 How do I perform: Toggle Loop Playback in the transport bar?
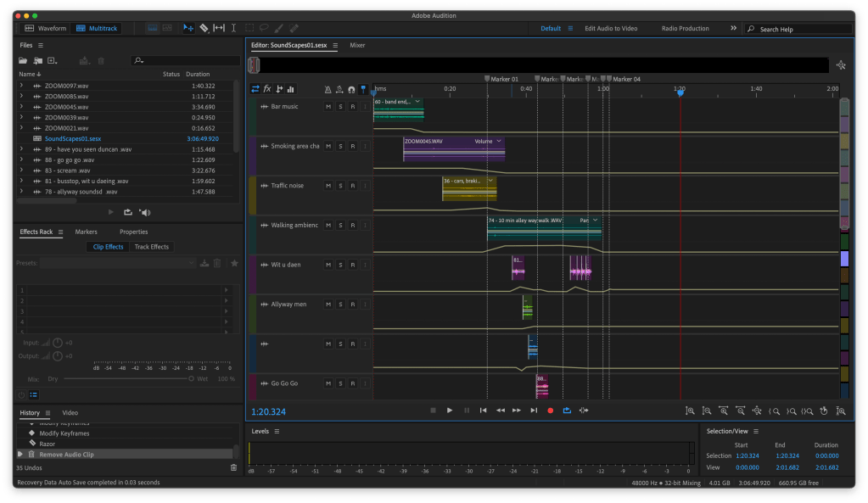pos(567,411)
